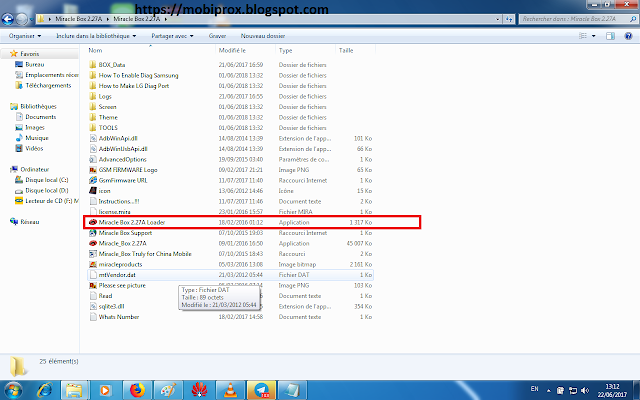Click the Forward navigation arrow

coord(21,19)
